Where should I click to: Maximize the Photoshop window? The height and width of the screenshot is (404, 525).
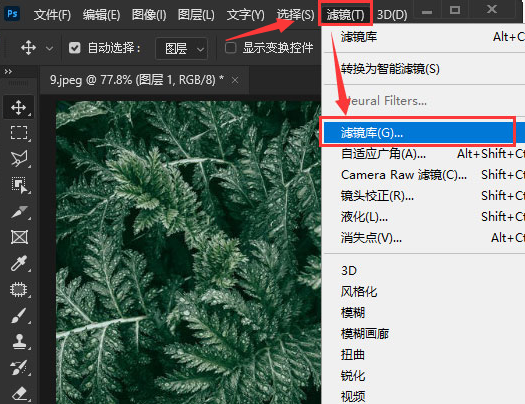pos(454,10)
